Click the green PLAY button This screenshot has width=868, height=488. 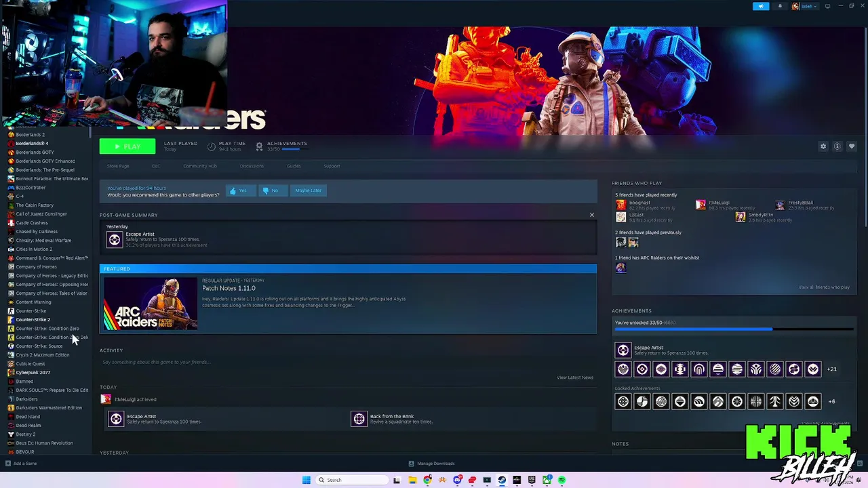pyautogui.click(x=127, y=146)
